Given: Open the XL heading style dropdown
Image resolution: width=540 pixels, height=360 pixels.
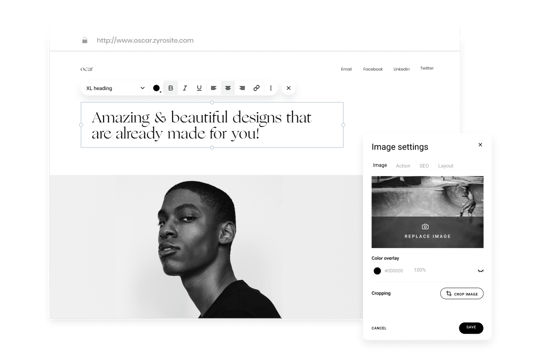Looking at the screenshot, I should coord(115,88).
